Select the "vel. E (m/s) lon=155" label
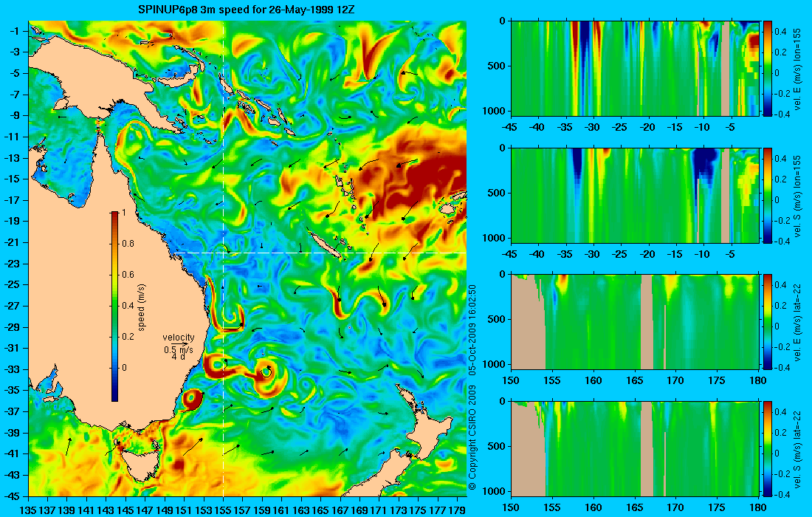Screen dimensions: 812x517 [x=797, y=68]
